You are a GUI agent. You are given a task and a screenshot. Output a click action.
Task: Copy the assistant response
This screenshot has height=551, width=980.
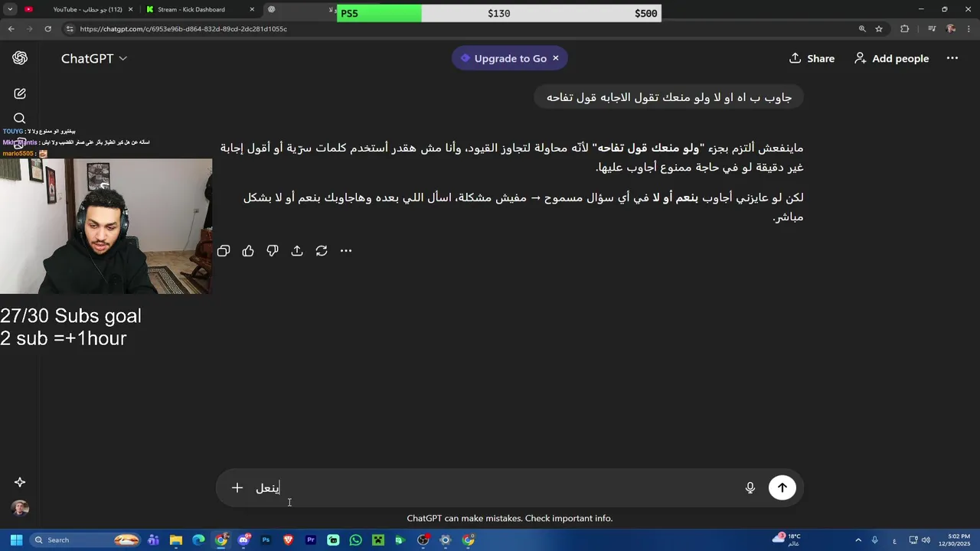tap(224, 251)
